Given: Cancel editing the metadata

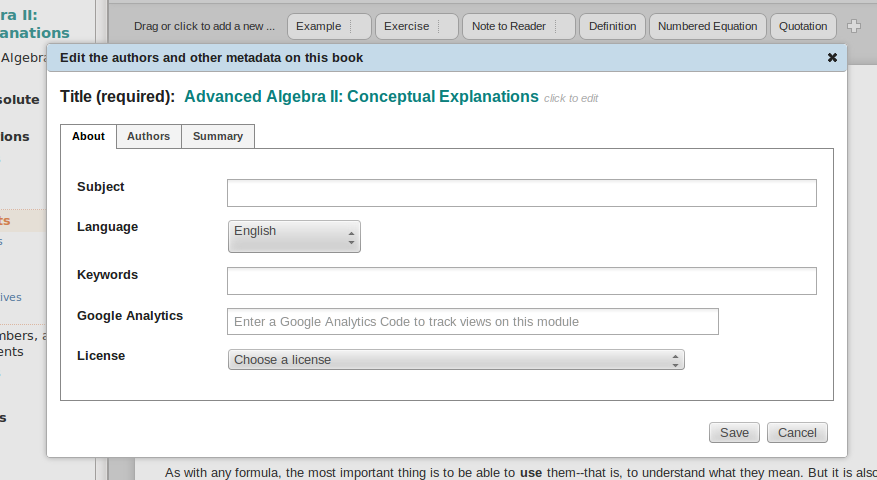Looking at the screenshot, I should pos(797,433).
